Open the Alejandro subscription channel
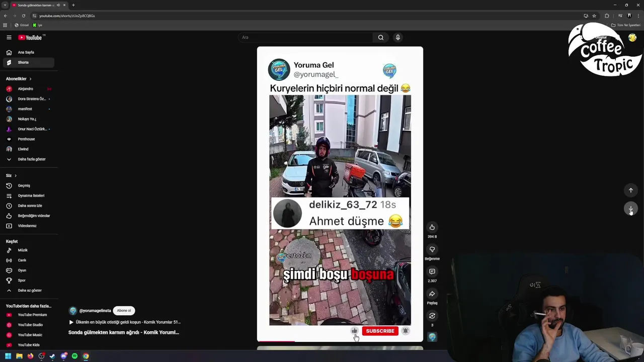 pos(28,89)
